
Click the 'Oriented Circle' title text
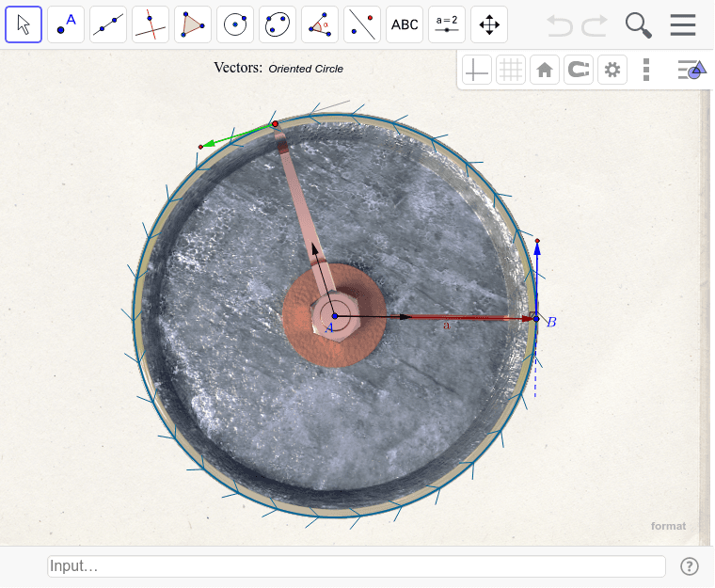pos(306,69)
